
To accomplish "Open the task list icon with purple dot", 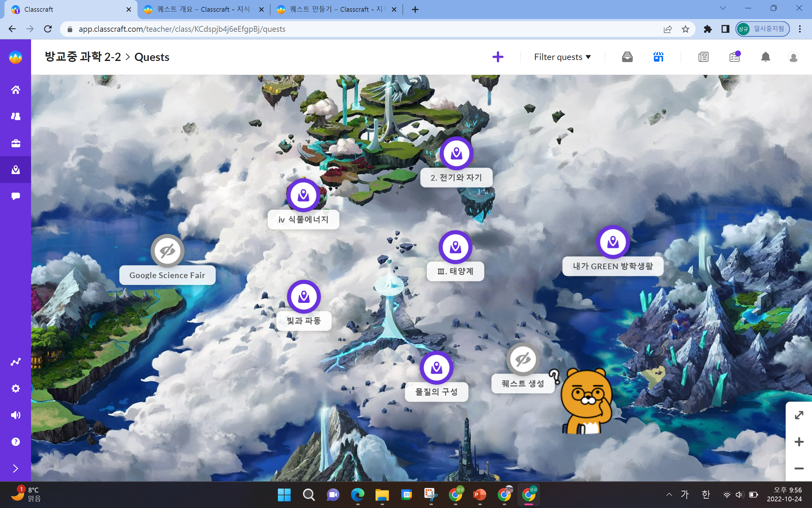I will [x=735, y=57].
